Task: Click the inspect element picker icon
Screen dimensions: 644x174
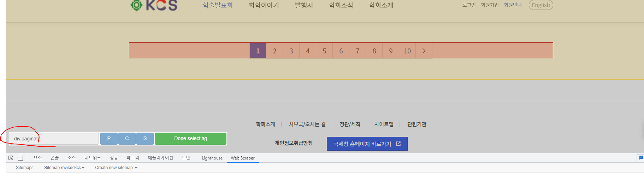Action: click(x=11, y=158)
